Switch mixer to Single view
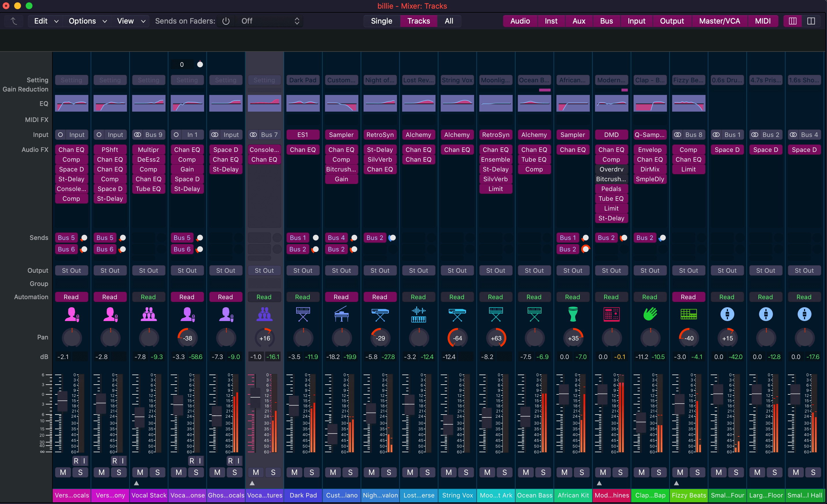This screenshot has height=504, width=827. 381,21
